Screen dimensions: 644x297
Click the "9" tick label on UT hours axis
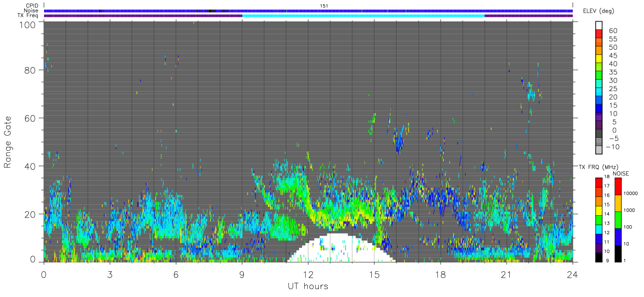[242, 274]
